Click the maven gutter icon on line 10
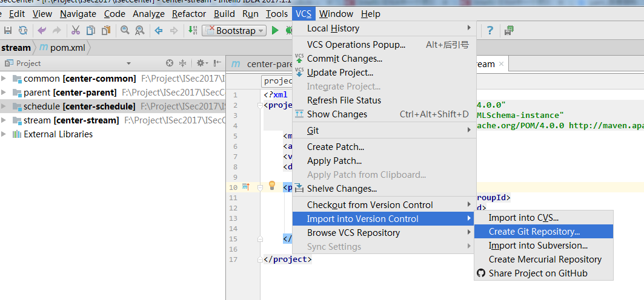The width and height of the screenshot is (644, 300). click(245, 187)
